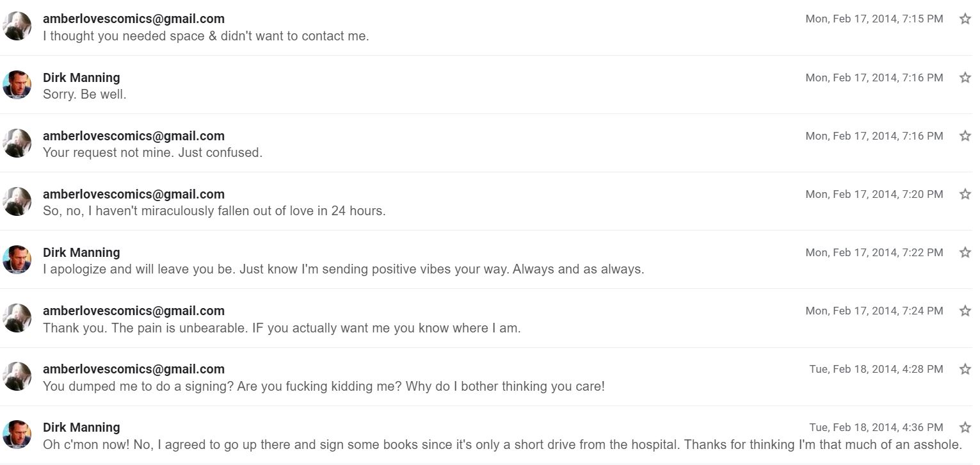Open avatar of 'I thought you needed space' sender
The height and width of the screenshot is (465, 980).
click(x=17, y=26)
